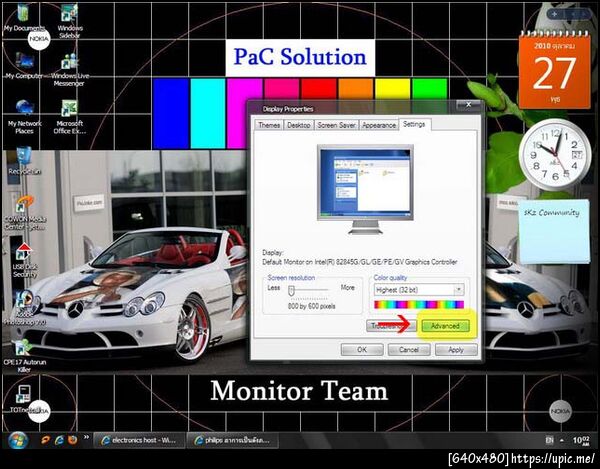Launch Firefox from the Quick Launch bar
The image size is (600, 469).
[72, 440]
